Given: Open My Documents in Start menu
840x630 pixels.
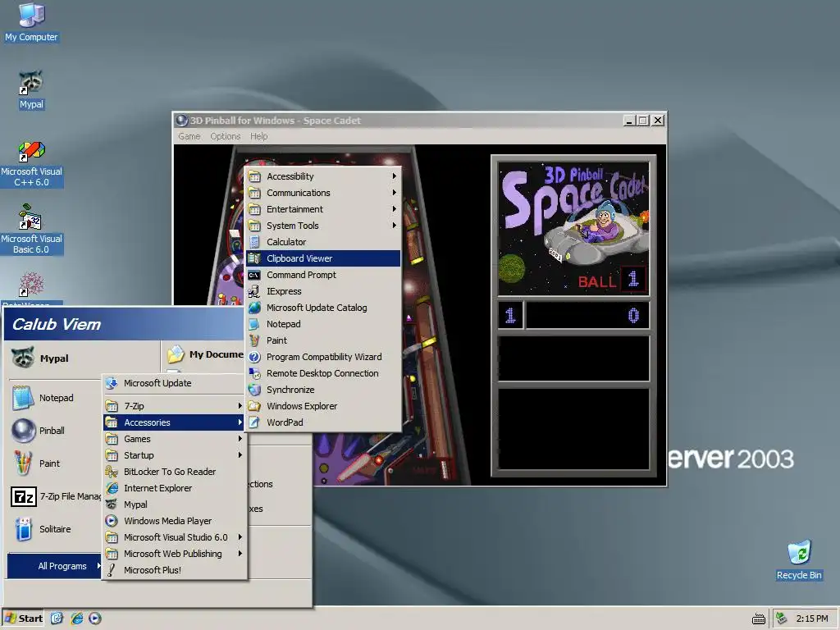Looking at the screenshot, I should click(204, 354).
